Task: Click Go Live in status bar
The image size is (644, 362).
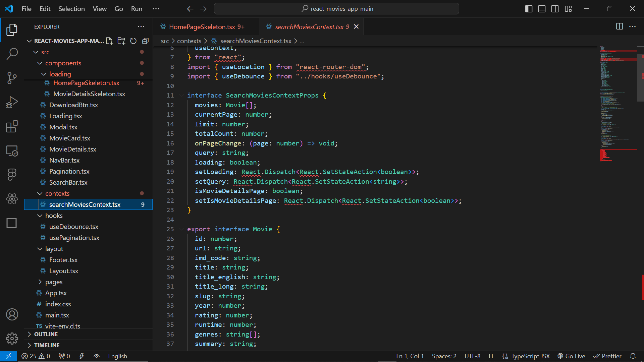Action: (x=571, y=356)
